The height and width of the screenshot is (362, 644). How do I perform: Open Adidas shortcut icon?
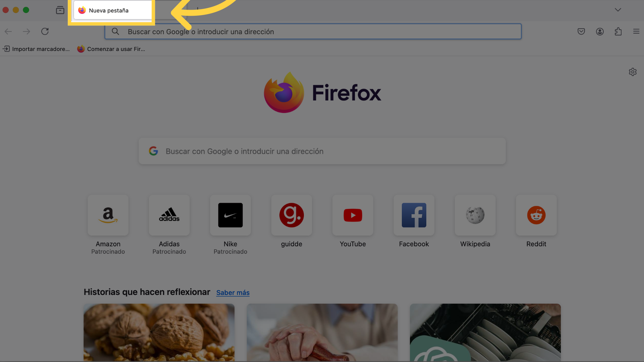169,215
